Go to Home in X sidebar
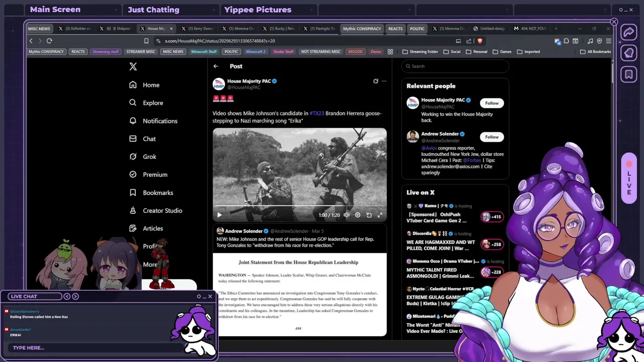644x362 pixels. [144, 85]
